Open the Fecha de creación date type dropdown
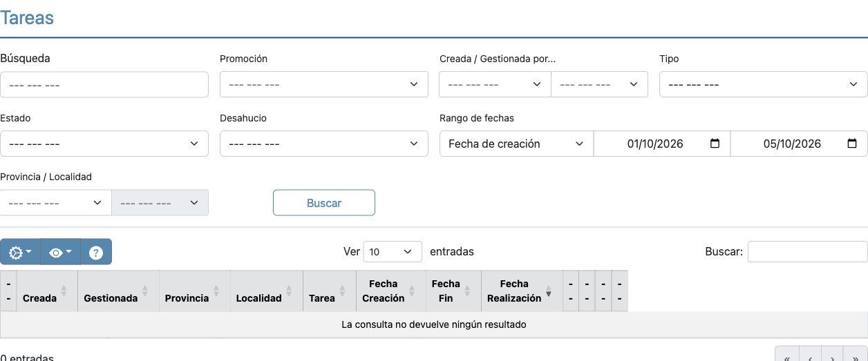This screenshot has height=361, width=868. tap(516, 144)
